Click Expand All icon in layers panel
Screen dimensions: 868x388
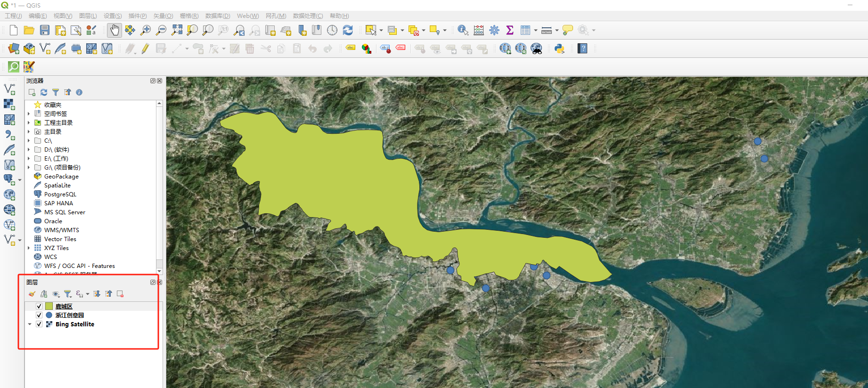click(97, 294)
